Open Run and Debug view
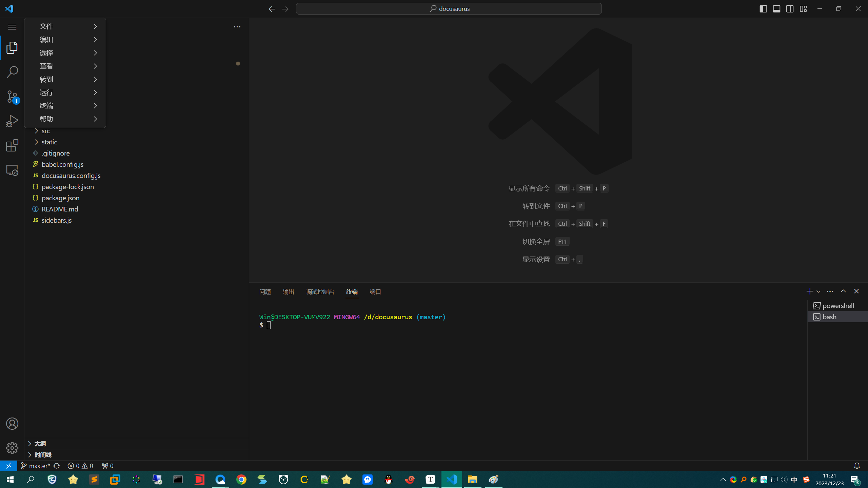Viewport: 868px width, 488px height. click(x=12, y=121)
